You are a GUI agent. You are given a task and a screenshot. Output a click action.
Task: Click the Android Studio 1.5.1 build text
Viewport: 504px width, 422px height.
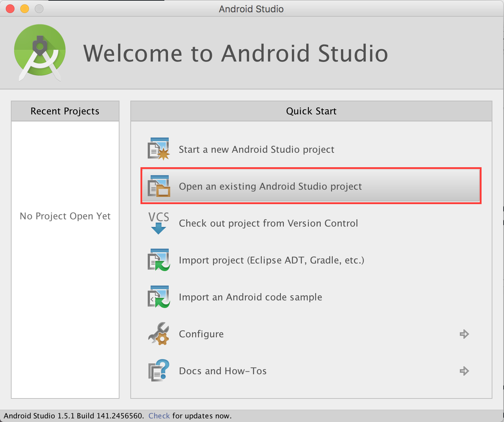click(x=74, y=416)
